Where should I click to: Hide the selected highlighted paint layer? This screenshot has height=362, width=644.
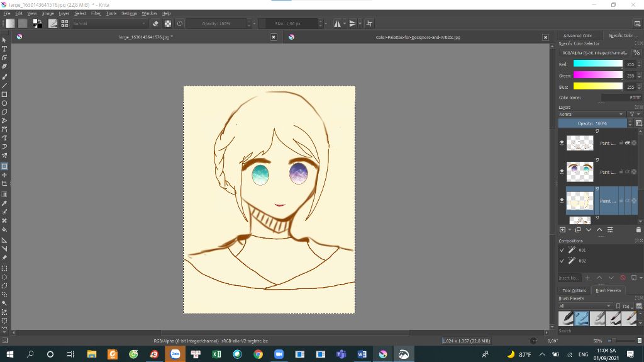point(562,200)
